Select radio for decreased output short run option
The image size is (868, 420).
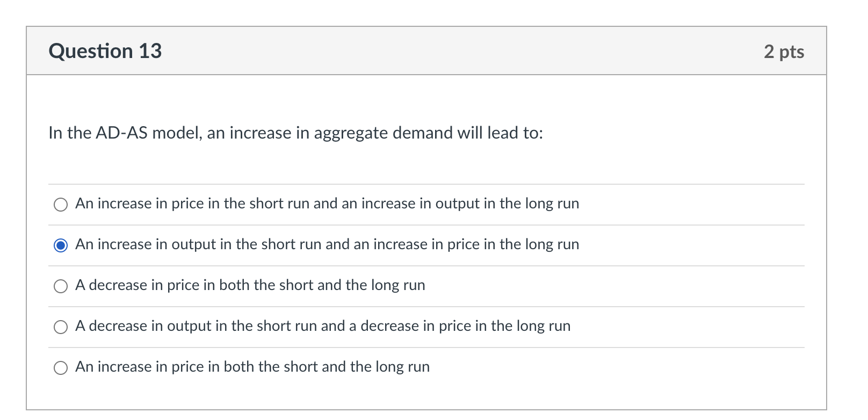[61, 326]
